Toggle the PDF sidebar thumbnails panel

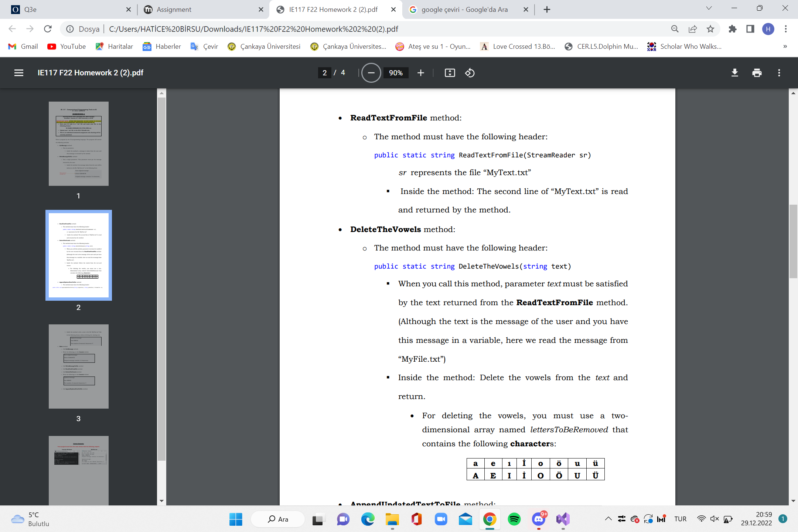[x=19, y=73]
